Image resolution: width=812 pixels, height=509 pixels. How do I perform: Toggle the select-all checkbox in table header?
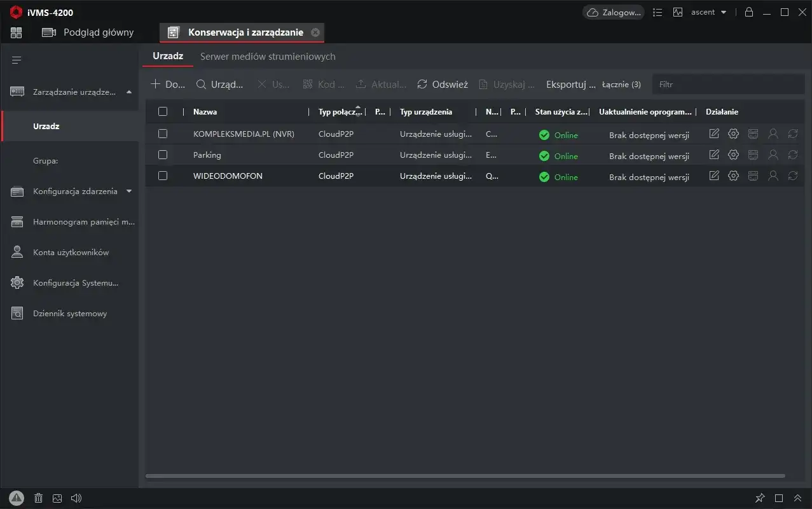pos(163,111)
